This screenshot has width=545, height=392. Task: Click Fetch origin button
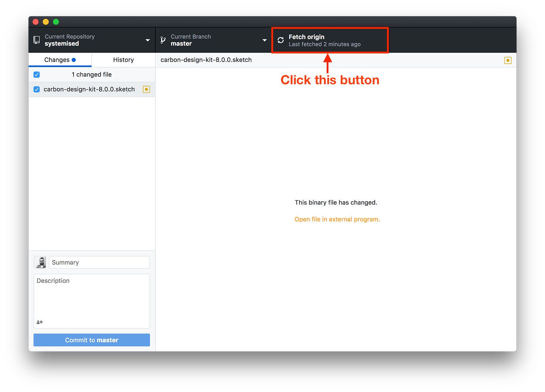(x=330, y=40)
